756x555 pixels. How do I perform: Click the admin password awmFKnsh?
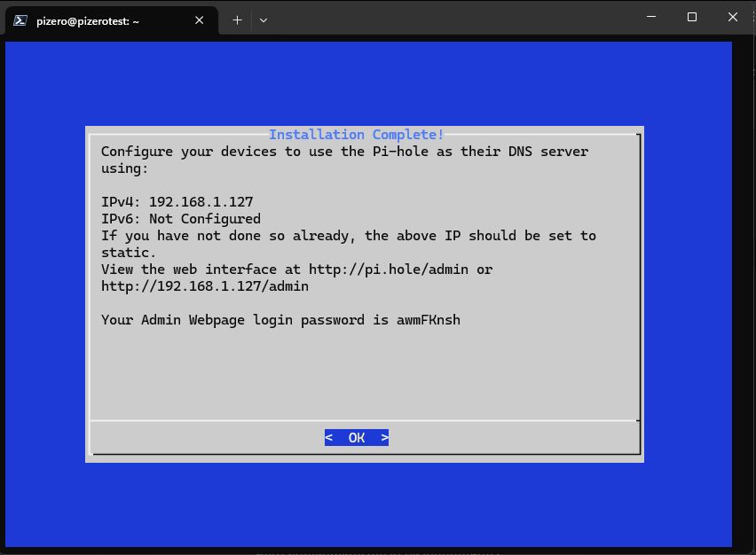point(429,319)
